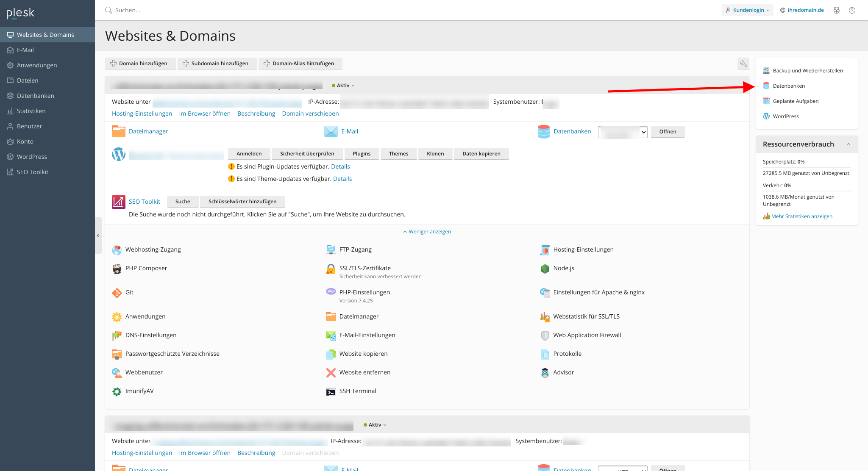
Task: Open Details for Theme-Updates
Action: (342, 179)
